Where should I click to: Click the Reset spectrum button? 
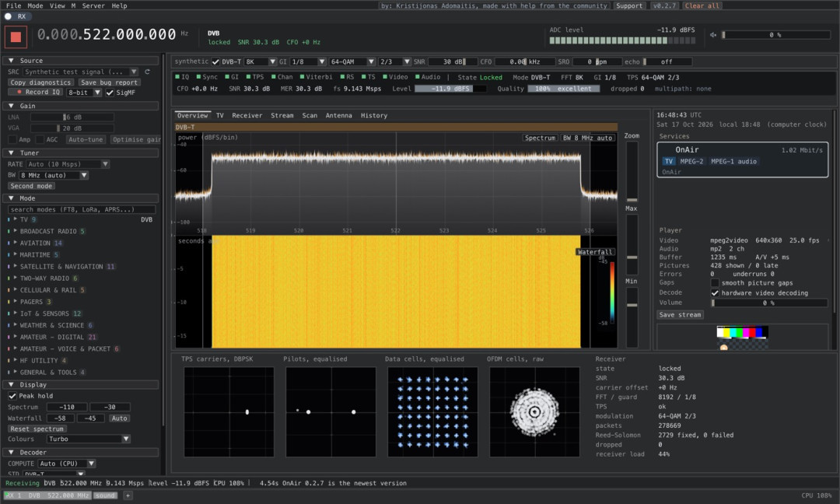pyautogui.click(x=37, y=429)
